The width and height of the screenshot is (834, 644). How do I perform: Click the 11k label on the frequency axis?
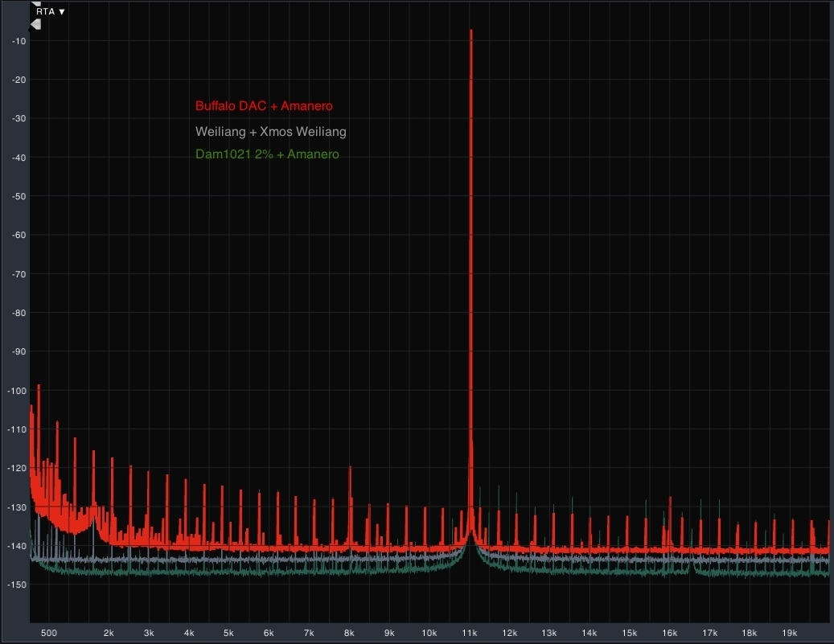pos(470,633)
